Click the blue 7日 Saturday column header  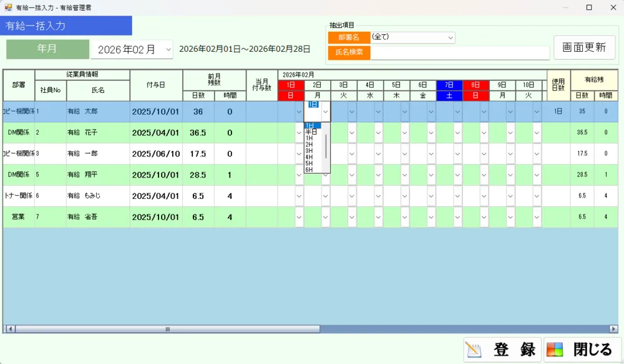click(x=449, y=85)
